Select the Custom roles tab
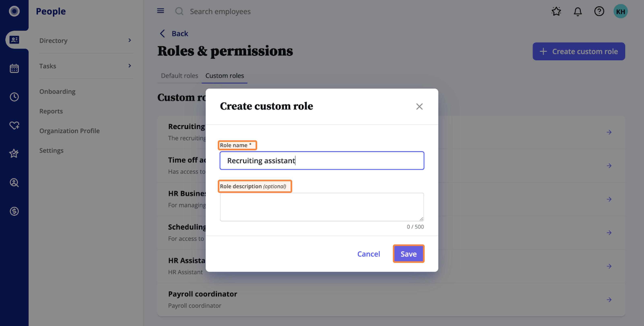This screenshot has width=644, height=326. 225,76
